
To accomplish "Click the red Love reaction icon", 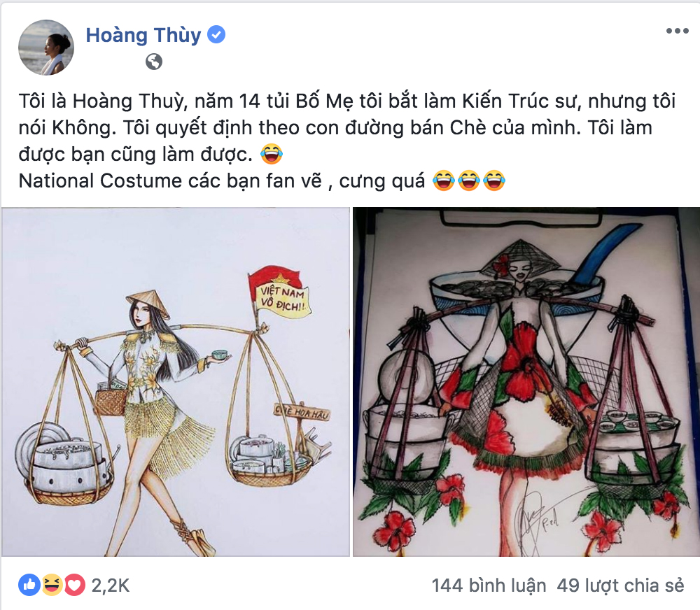I will tap(75, 585).
